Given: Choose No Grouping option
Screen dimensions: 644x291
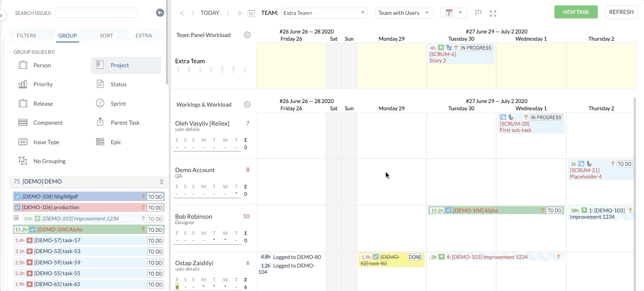Looking at the screenshot, I should tap(49, 161).
